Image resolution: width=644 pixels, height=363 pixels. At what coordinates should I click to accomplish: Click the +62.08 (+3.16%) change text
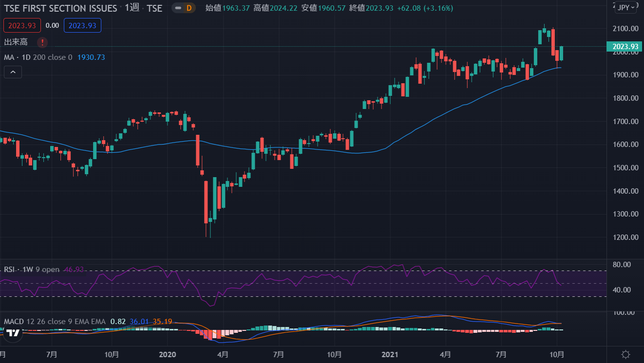tap(425, 8)
